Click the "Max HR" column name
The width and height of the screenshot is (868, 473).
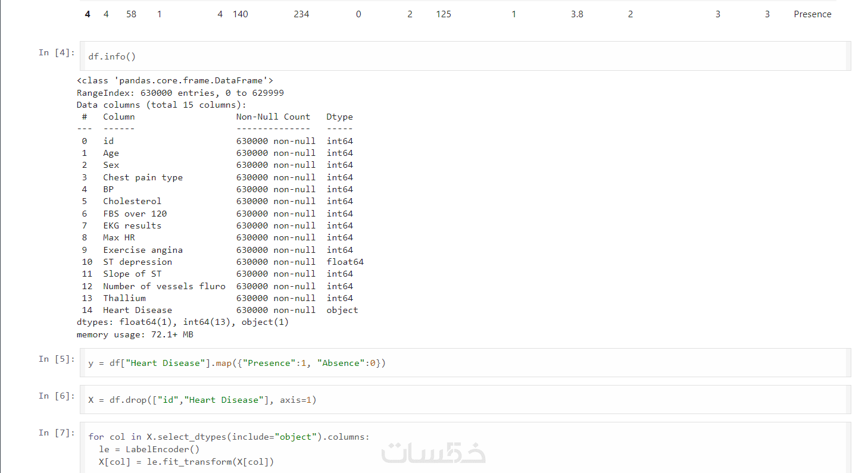pyautogui.click(x=119, y=237)
